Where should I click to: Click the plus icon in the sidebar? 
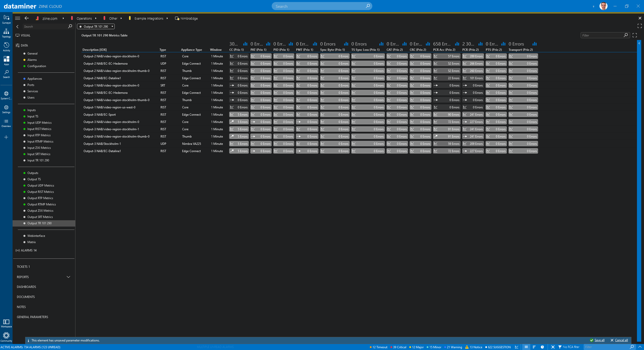(6, 137)
